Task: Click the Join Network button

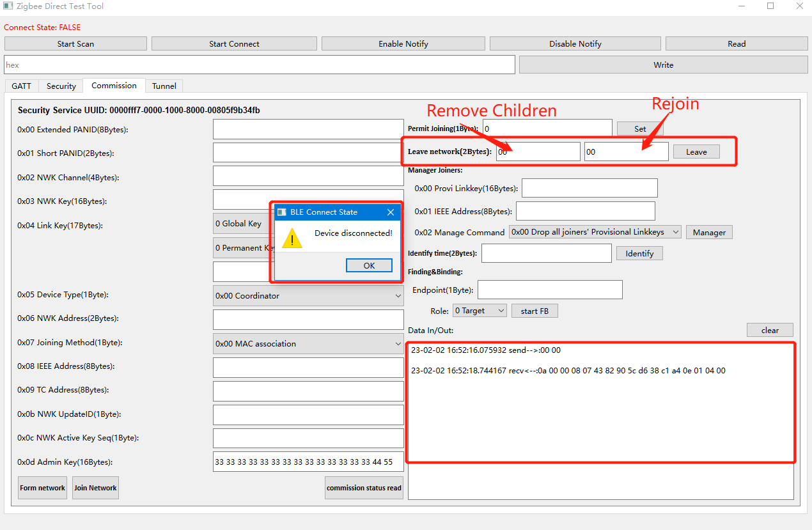Action: 95,488
